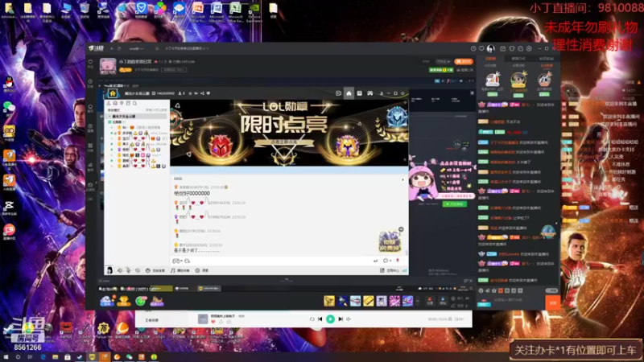Click the orange subscribe pill below the streamer name
This screenshot has height=362, width=644.
click(125, 70)
